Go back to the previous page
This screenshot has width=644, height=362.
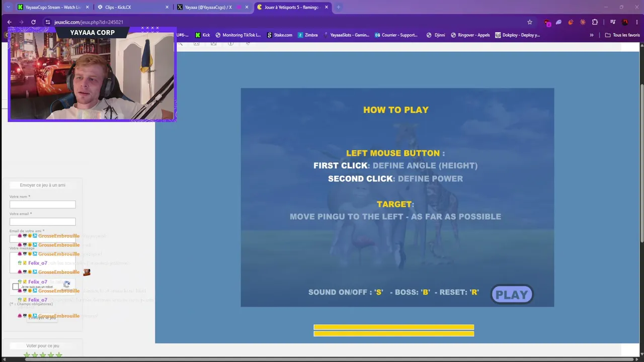9,22
